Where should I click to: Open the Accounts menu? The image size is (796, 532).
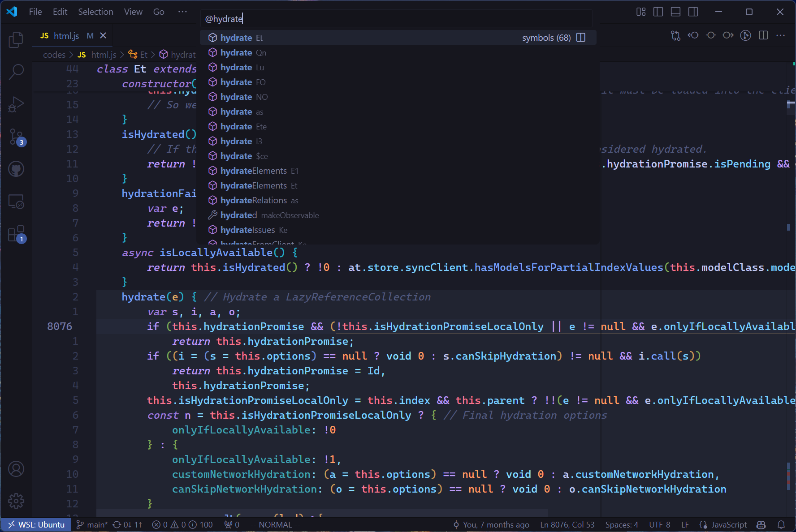click(16, 469)
